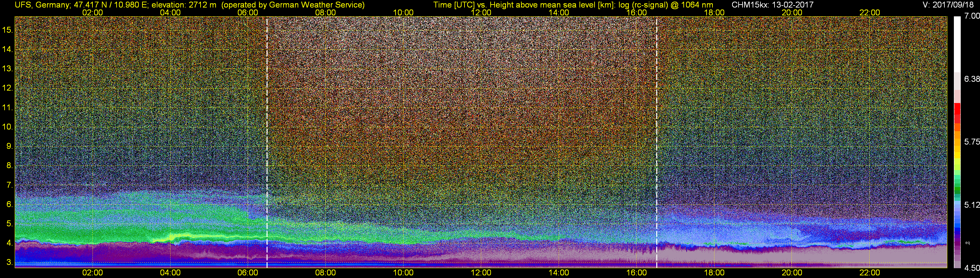Click the 20:00 label on the bottom time axis
Screen dimensions: 980x278
(792, 273)
